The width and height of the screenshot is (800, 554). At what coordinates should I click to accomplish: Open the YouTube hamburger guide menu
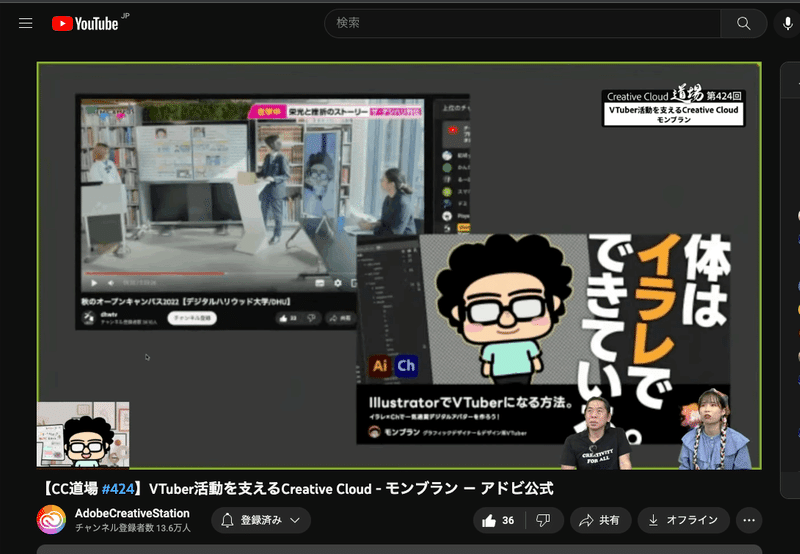(26, 23)
